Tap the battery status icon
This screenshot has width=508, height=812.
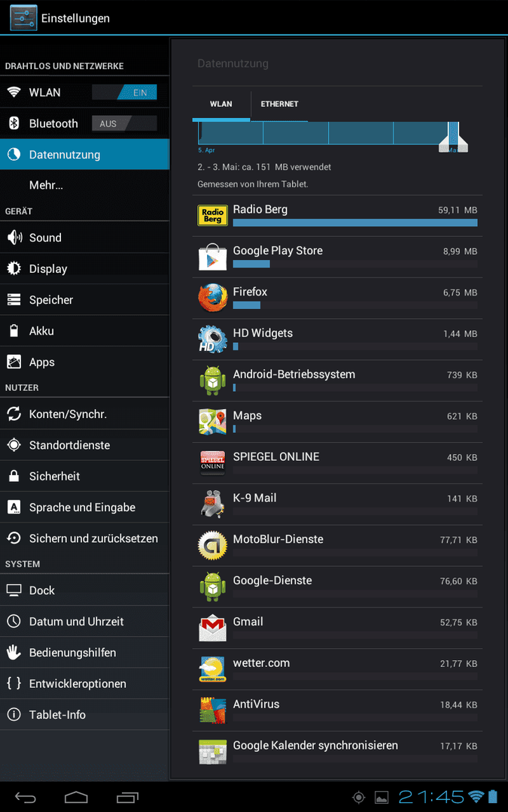[492, 797]
